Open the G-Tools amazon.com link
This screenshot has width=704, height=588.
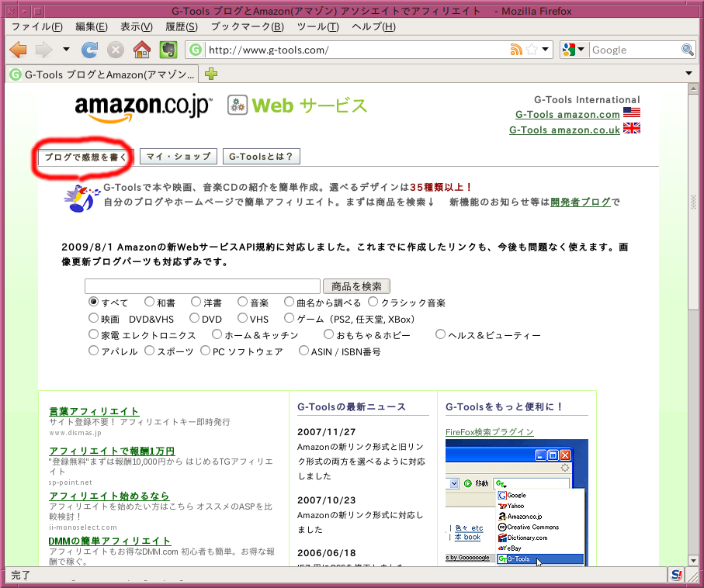click(567, 115)
